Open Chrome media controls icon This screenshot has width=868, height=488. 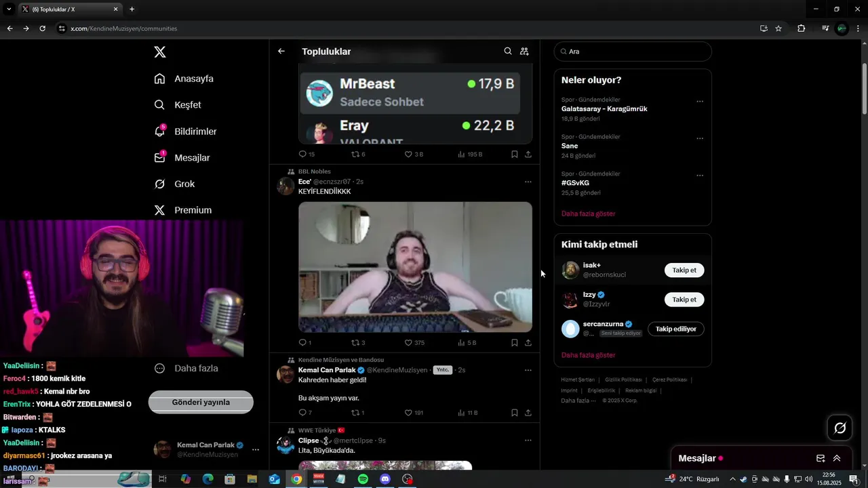(825, 28)
